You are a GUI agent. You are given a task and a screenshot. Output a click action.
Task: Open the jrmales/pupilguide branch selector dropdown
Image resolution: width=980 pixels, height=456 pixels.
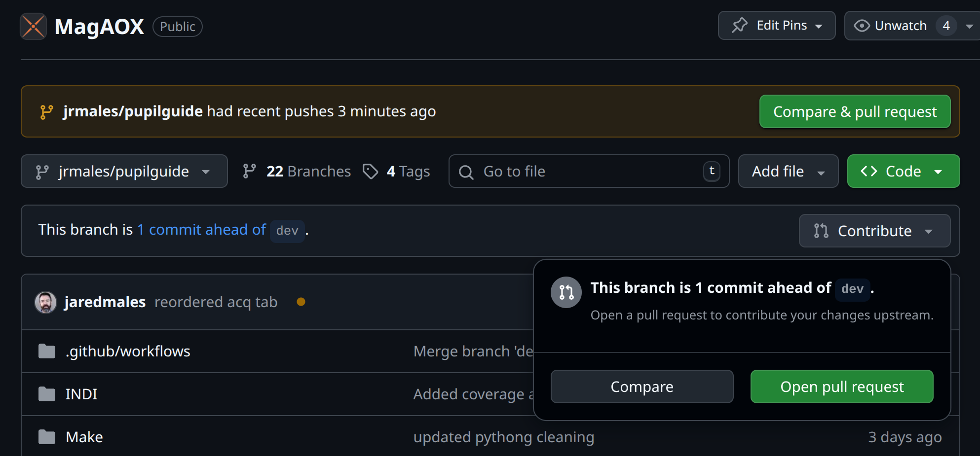pos(124,171)
